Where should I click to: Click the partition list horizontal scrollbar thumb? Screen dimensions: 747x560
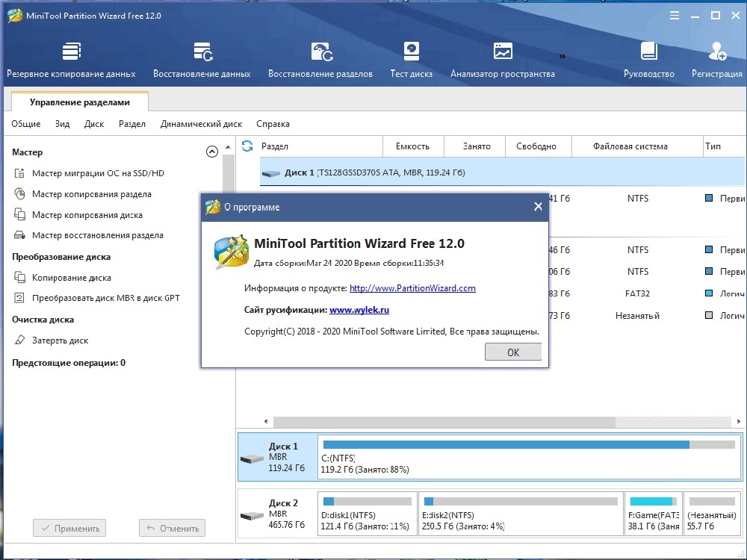pos(444,422)
